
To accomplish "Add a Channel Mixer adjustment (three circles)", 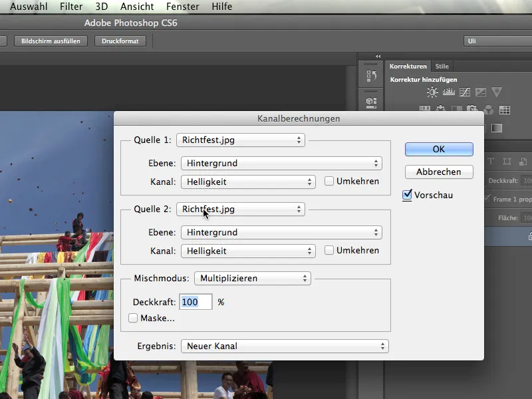I will pos(488,109).
